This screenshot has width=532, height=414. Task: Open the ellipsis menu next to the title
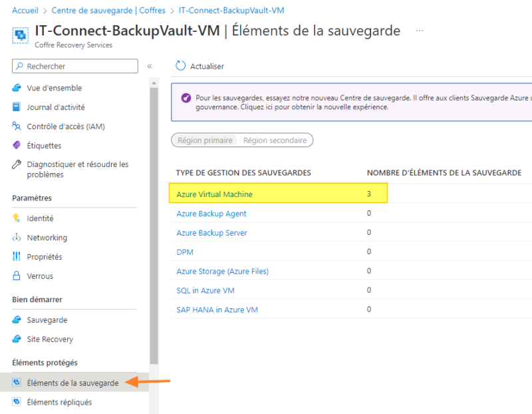[x=418, y=30]
